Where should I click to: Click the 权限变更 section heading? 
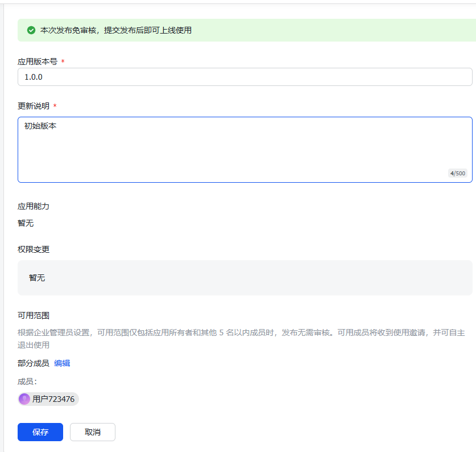pos(34,249)
